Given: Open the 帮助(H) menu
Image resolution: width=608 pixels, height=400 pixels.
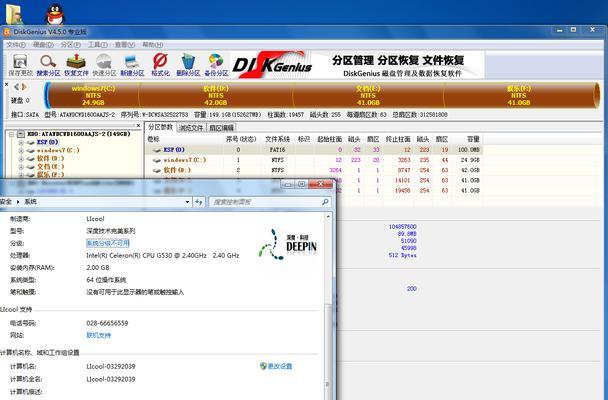Looking at the screenshot, I should 152,45.
